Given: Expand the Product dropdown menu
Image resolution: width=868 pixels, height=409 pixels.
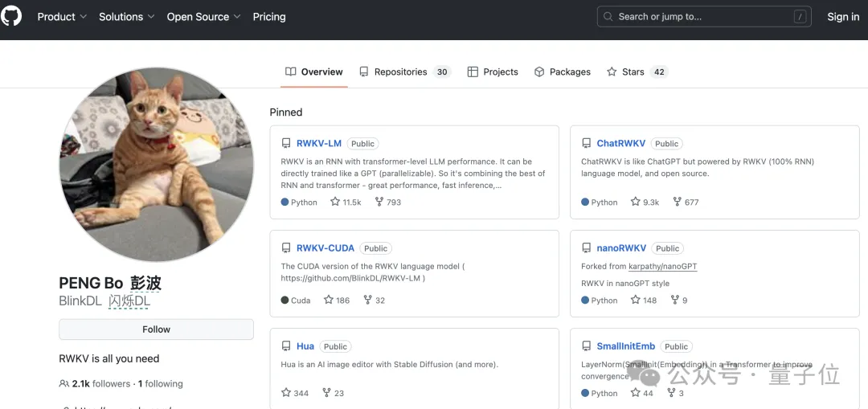Looking at the screenshot, I should [61, 17].
